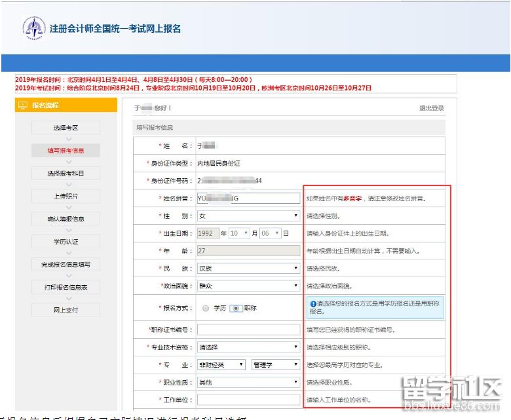Click the monitor icon beside 报名流程
Viewport: 511px width, 420px height.
click(x=24, y=105)
